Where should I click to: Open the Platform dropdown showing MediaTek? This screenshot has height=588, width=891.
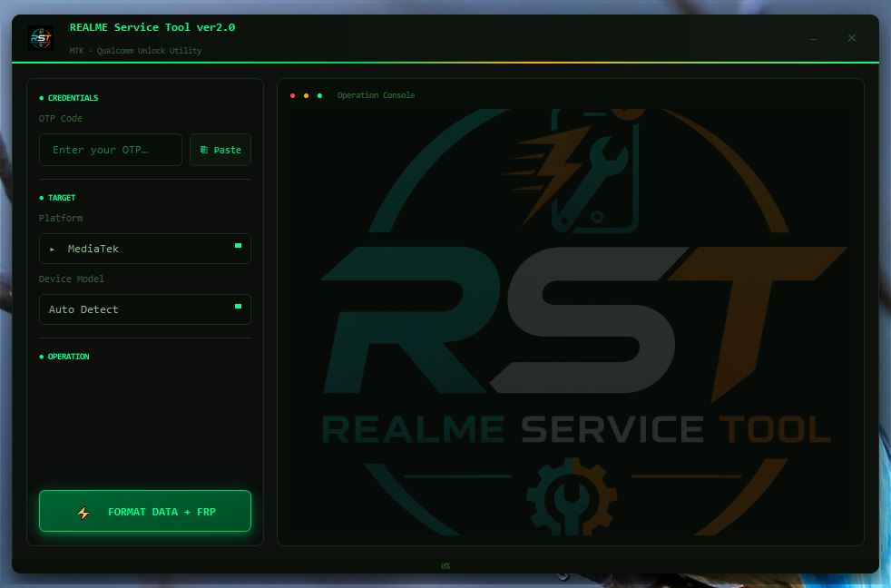[x=145, y=249]
